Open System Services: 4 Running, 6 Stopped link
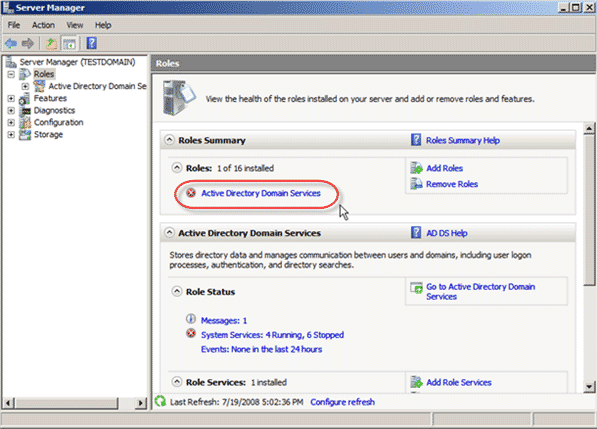The image size is (597, 429). (272, 335)
